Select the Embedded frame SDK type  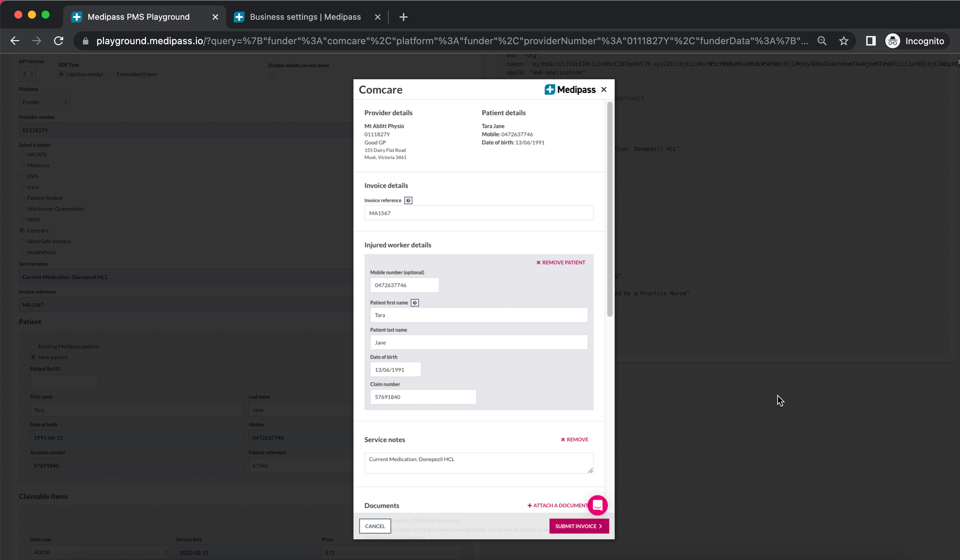(x=111, y=74)
